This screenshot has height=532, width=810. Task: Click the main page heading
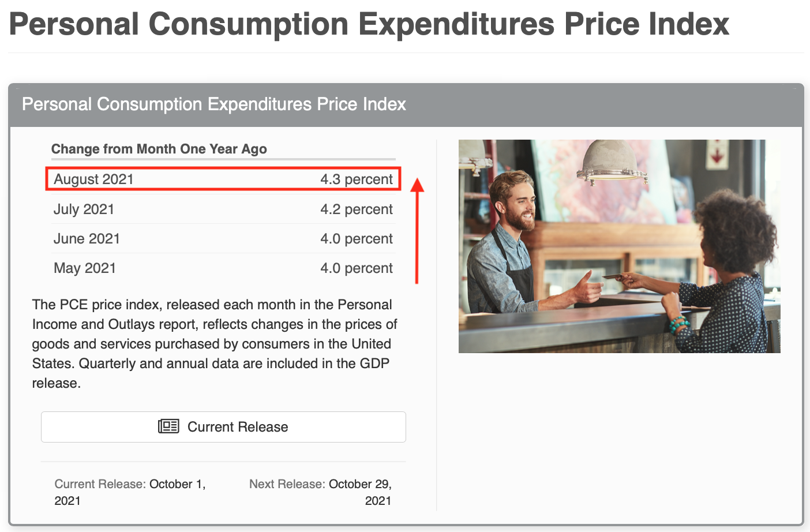pos(369,24)
